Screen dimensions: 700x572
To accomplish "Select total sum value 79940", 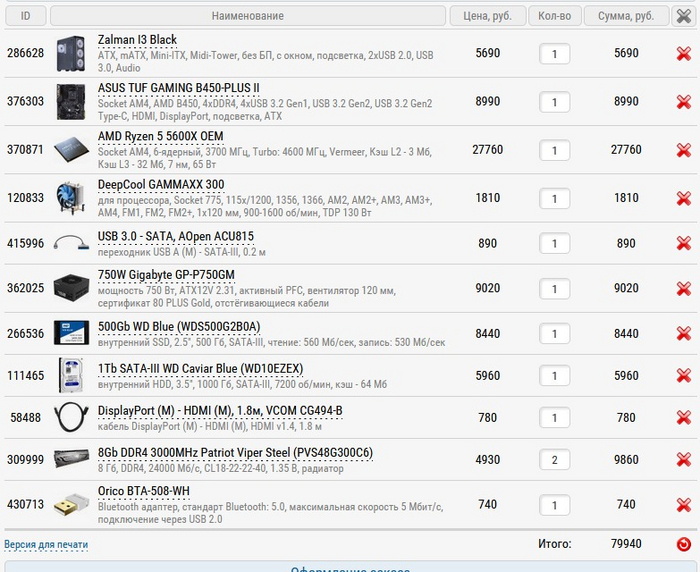I will (626, 544).
